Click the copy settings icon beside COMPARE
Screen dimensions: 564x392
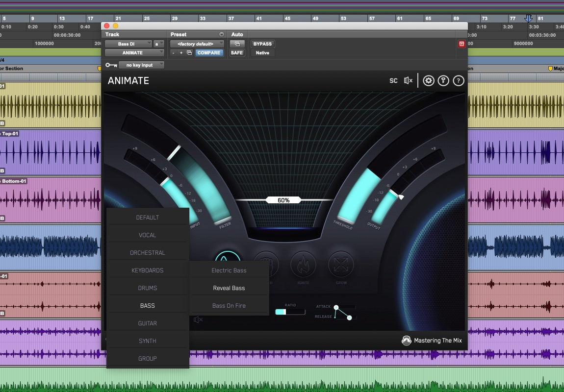[189, 53]
